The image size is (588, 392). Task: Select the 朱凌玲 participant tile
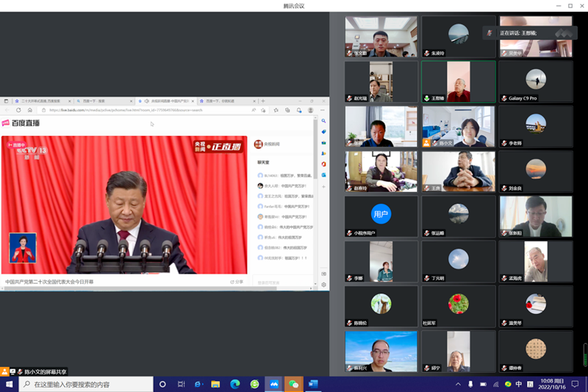[458, 36]
